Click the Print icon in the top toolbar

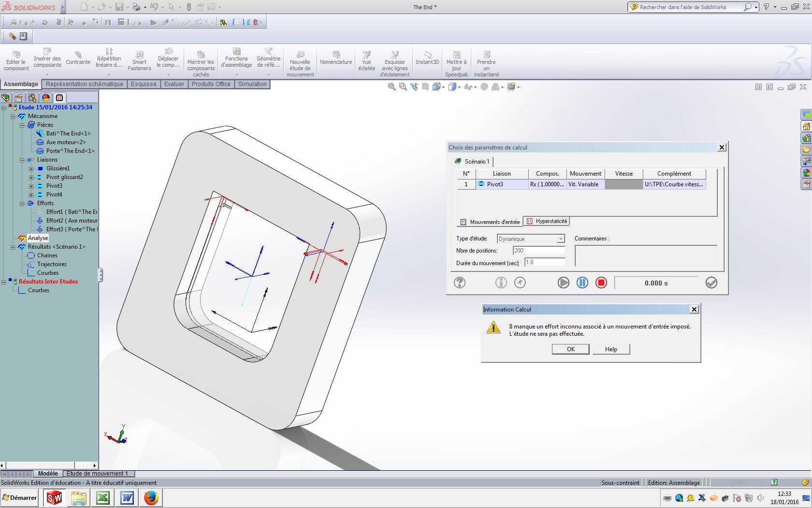point(136,7)
